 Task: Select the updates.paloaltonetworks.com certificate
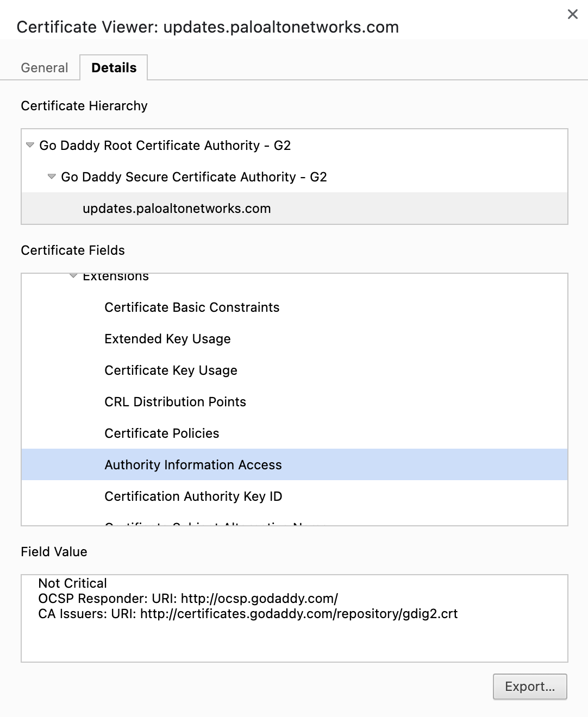(x=176, y=208)
